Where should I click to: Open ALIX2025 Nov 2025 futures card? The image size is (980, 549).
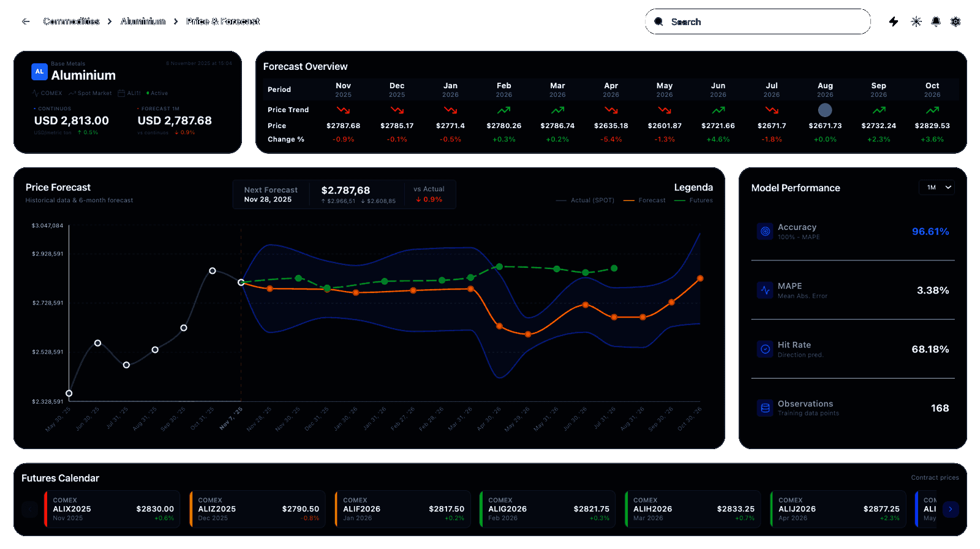(112, 509)
